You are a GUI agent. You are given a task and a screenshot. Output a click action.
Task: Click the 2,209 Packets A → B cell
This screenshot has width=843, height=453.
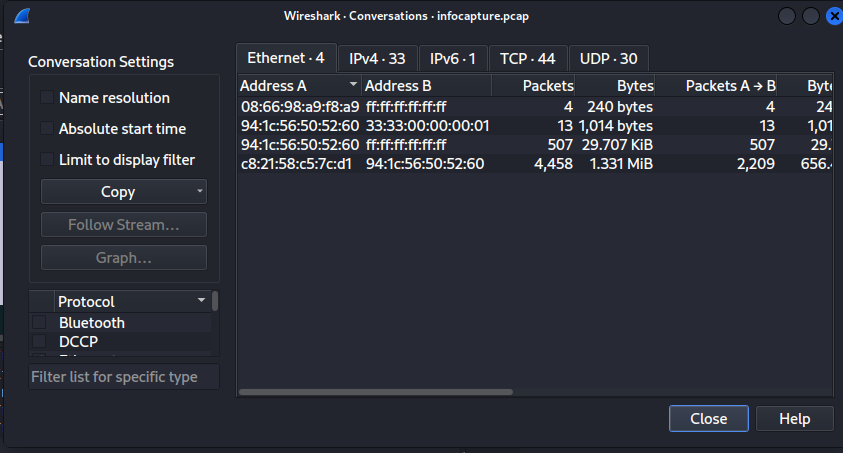pos(755,164)
